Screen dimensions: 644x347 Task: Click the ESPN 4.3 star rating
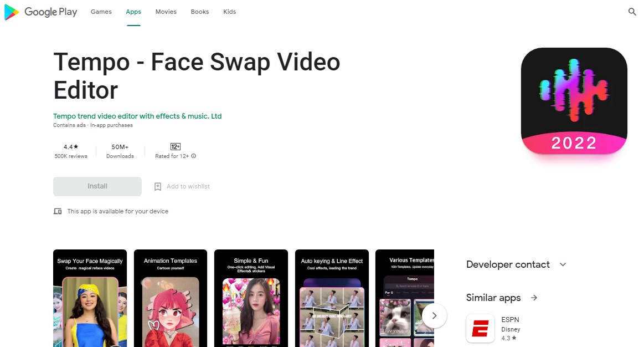coord(508,338)
